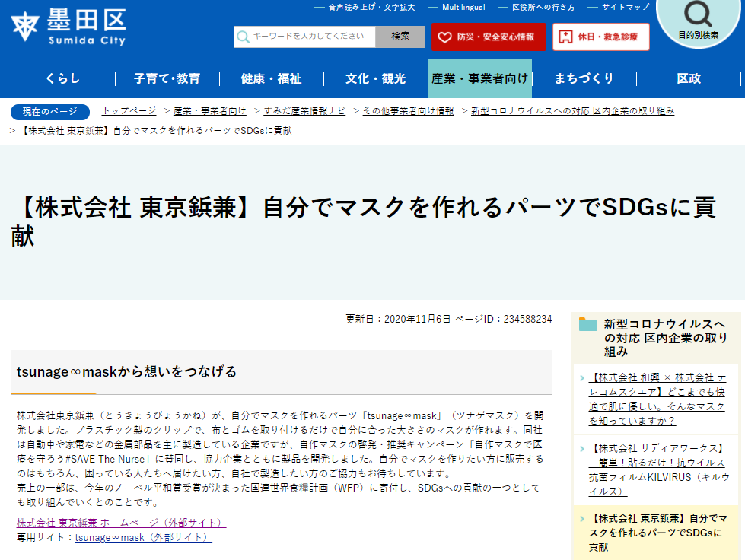Select the 産業・事業者向け navigation tab
This screenshot has width=745, height=560.
pyautogui.click(x=479, y=78)
